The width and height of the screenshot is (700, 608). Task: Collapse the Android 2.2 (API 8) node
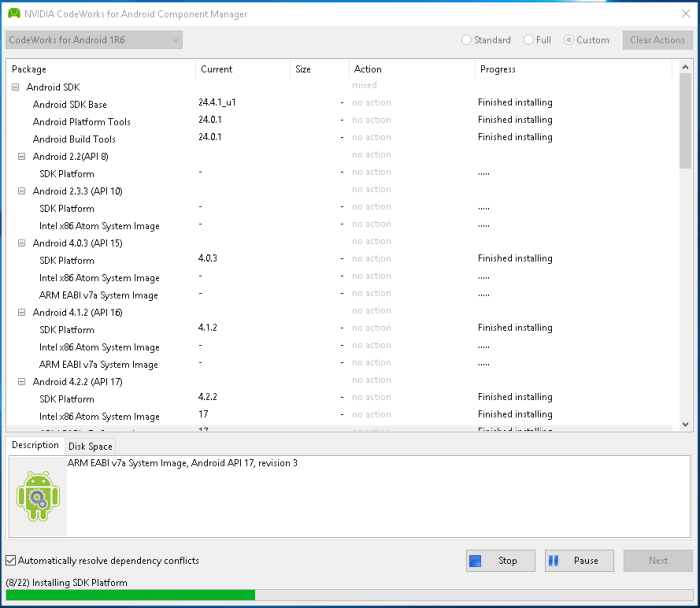point(21,156)
